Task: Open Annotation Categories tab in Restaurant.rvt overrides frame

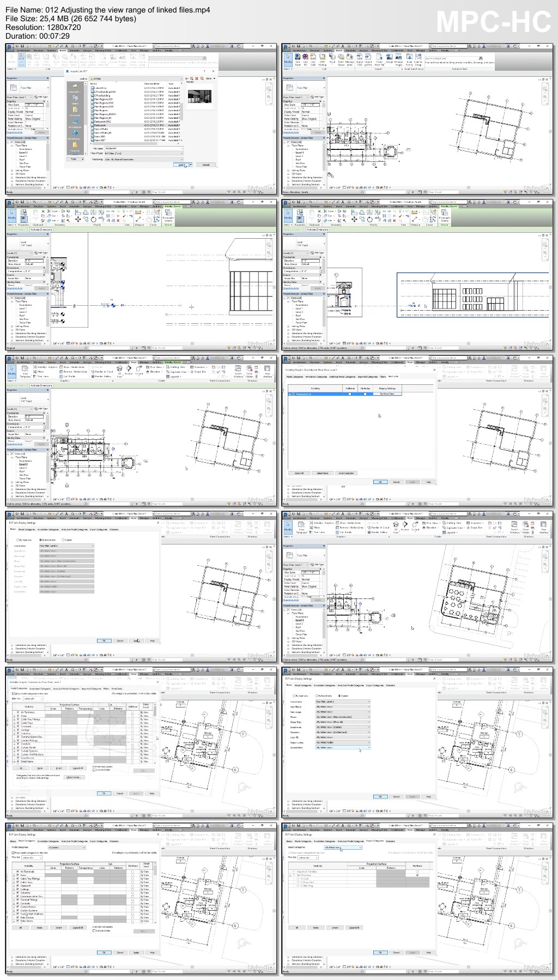Action: pyautogui.click(x=317, y=376)
